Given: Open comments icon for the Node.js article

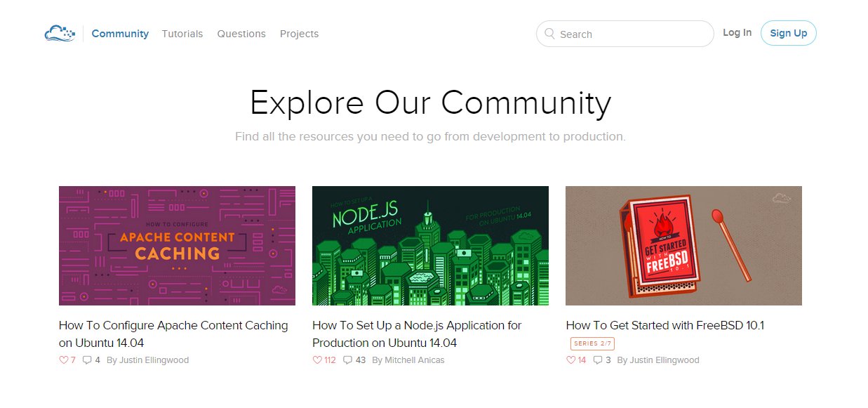Looking at the screenshot, I should 347,360.
